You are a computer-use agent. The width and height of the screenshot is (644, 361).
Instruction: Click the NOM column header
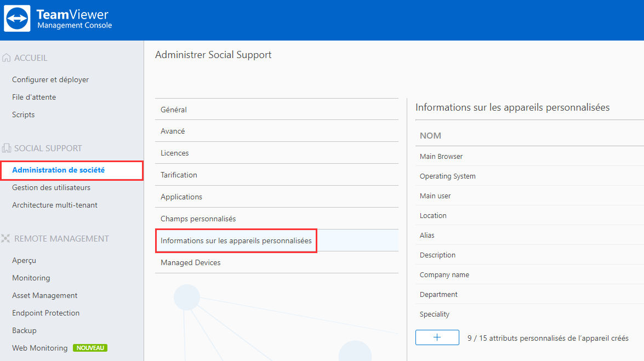tap(430, 136)
